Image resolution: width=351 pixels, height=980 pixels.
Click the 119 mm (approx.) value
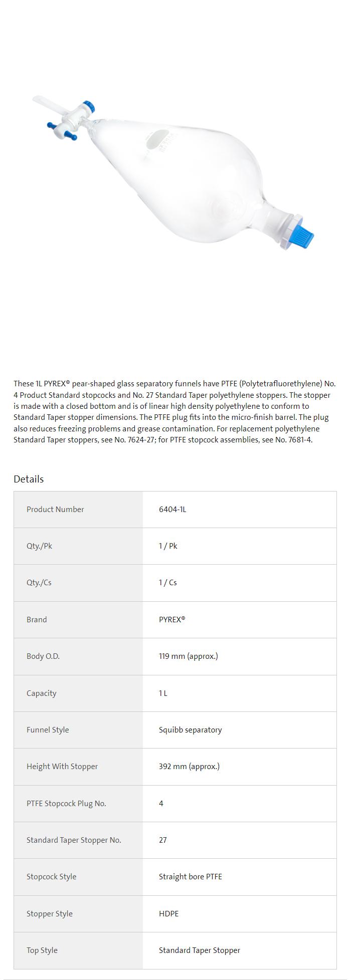click(x=189, y=656)
